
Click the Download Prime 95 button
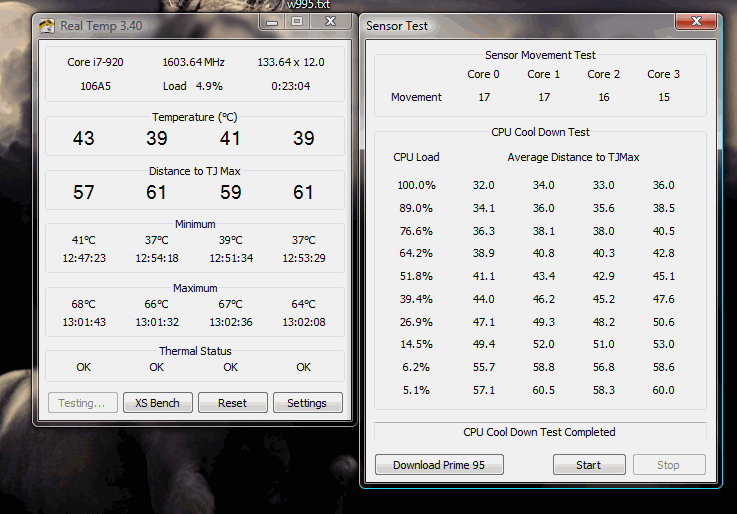tap(439, 465)
